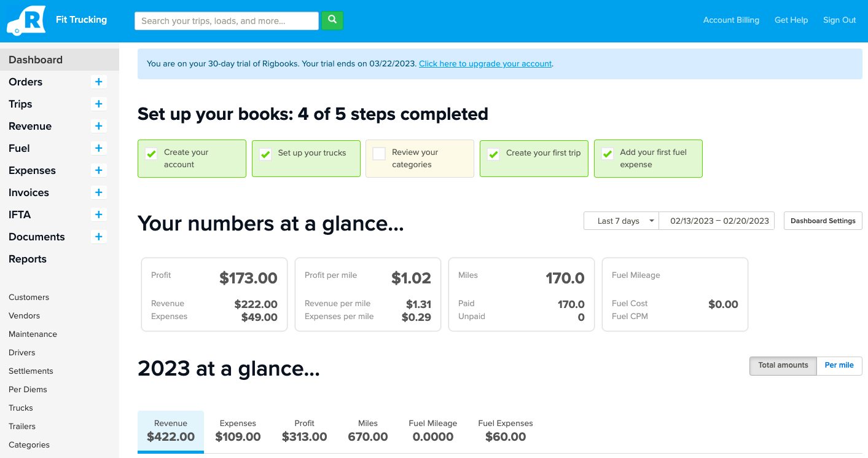
Task: Click the plus icon next to IFTA
Action: 98,215
